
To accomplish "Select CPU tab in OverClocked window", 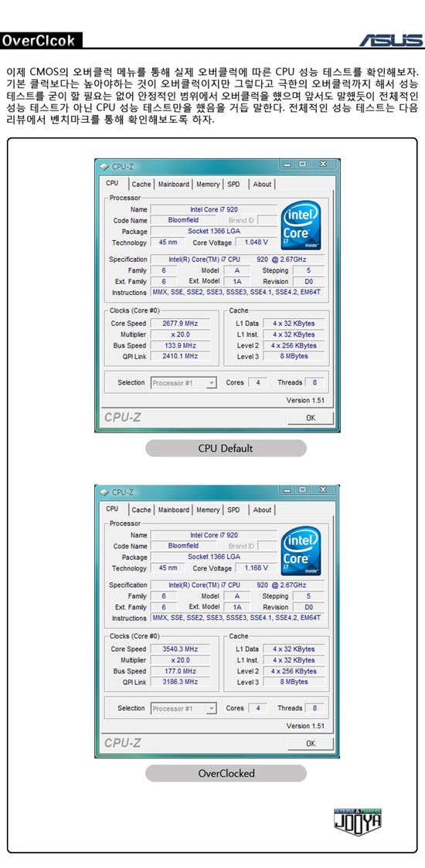I will coord(113,509).
